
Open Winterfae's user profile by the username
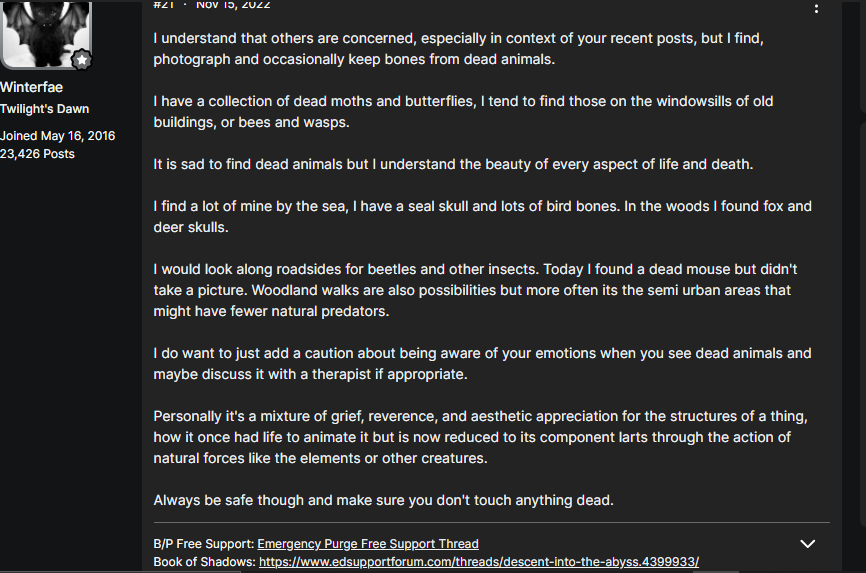coord(31,87)
